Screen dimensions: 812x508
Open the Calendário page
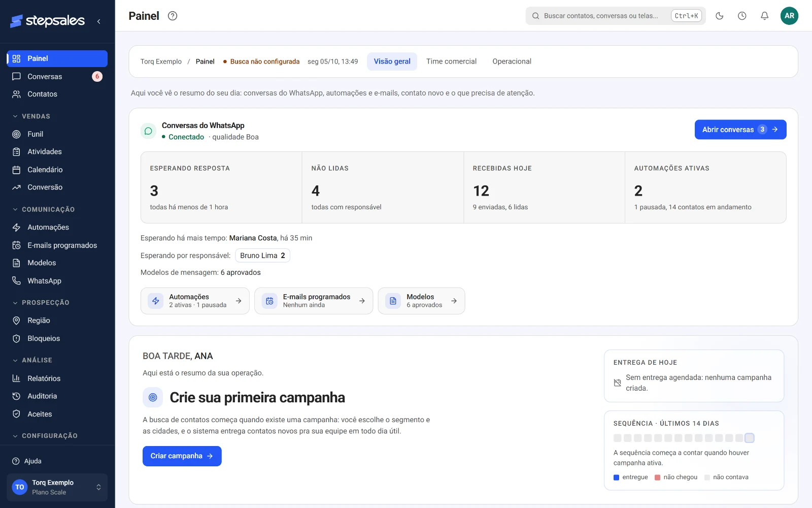coord(57,170)
